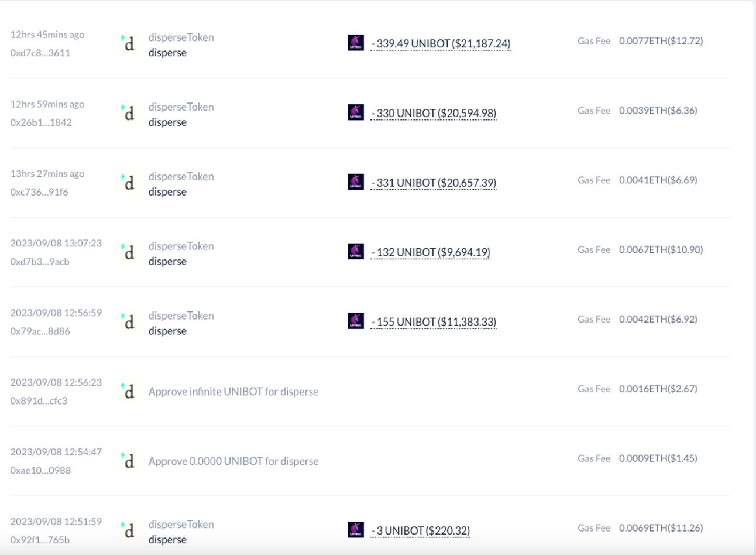Image resolution: width=756 pixels, height=555 pixels.
Task: Open the -331 UNIBOT ($20,657.39) amount link
Action: coord(434,183)
